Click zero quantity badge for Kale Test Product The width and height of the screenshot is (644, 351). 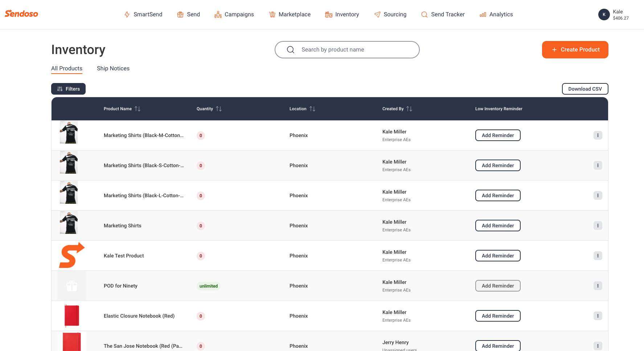click(x=201, y=256)
